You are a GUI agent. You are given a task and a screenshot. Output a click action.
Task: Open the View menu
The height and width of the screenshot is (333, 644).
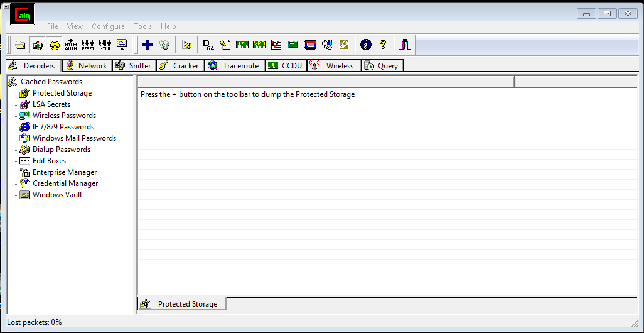pyautogui.click(x=75, y=26)
